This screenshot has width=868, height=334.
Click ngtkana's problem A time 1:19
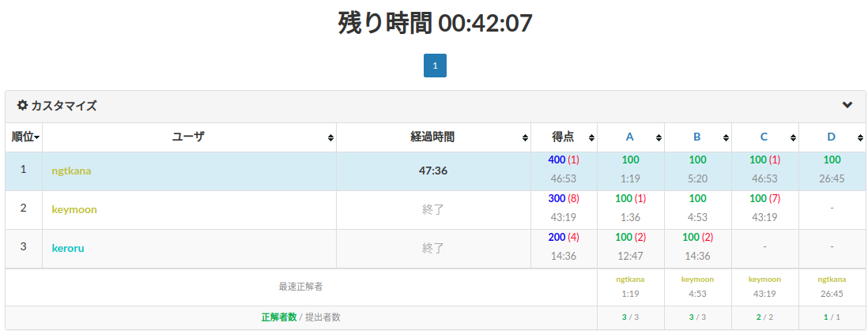pos(631,178)
